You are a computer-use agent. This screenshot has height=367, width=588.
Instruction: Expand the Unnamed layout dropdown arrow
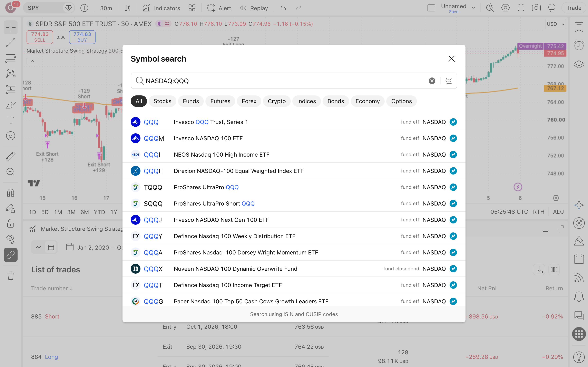point(473,8)
